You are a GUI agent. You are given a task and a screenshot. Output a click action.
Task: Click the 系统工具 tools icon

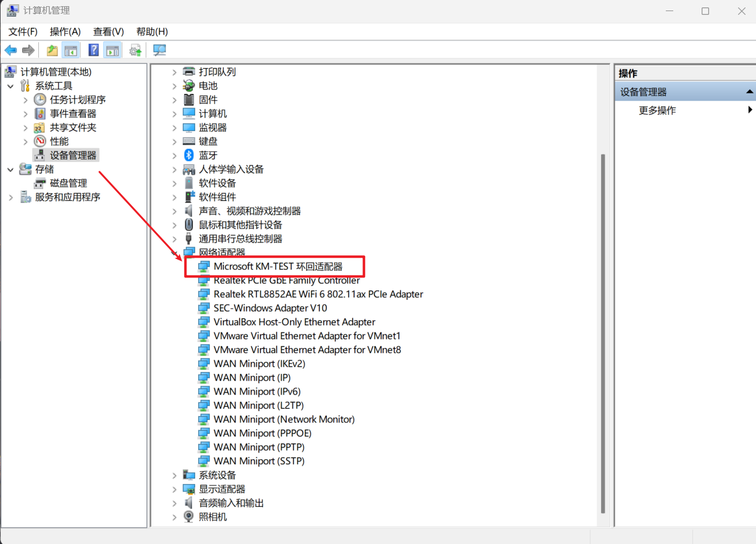click(x=25, y=86)
